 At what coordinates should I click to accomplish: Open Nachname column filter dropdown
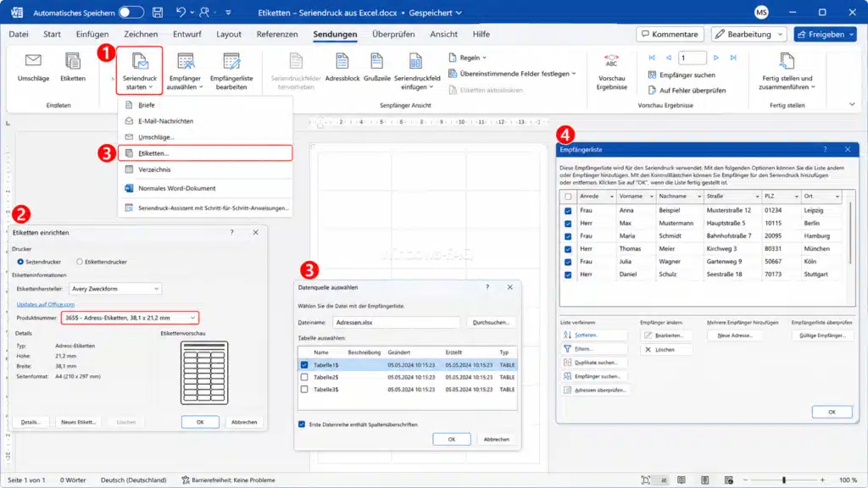pyautogui.click(x=699, y=197)
